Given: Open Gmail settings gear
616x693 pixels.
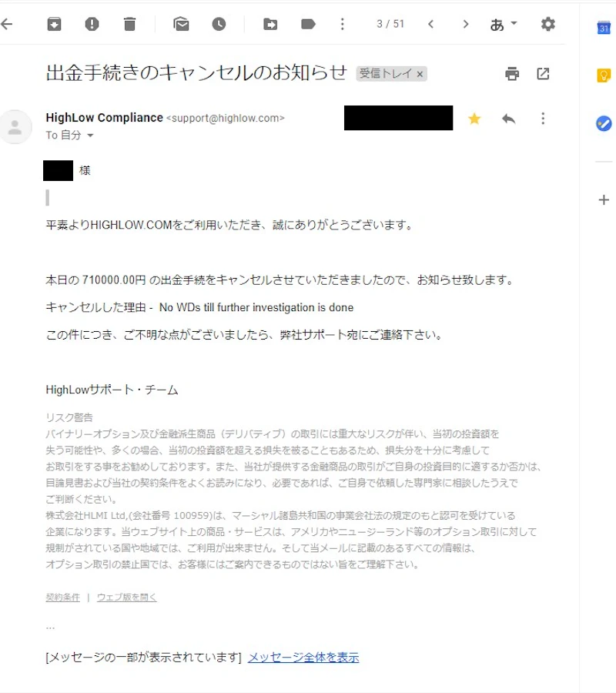Looking at the screenshot, I should (x=548, y=24).
